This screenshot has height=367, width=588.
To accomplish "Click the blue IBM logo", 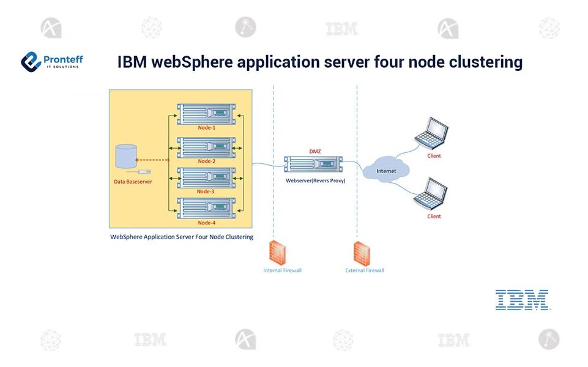I will [x=521, y=300].
